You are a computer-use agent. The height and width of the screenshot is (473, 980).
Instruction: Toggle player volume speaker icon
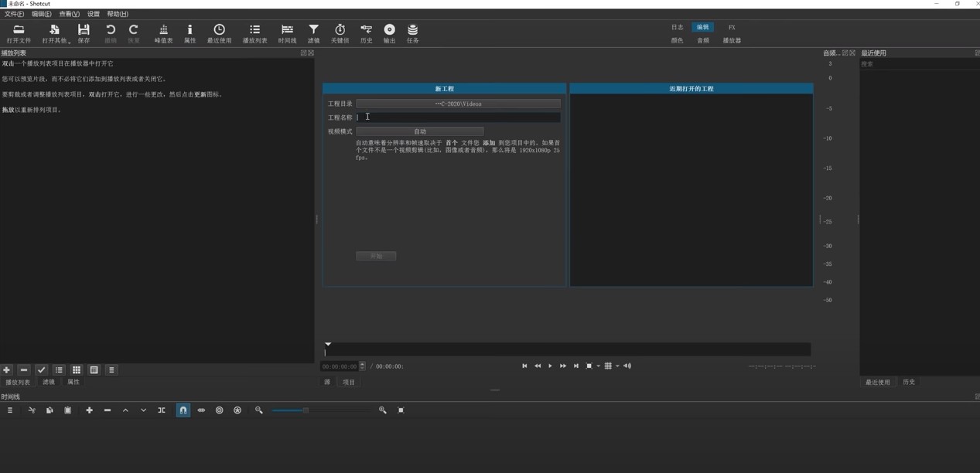[627, 366]
